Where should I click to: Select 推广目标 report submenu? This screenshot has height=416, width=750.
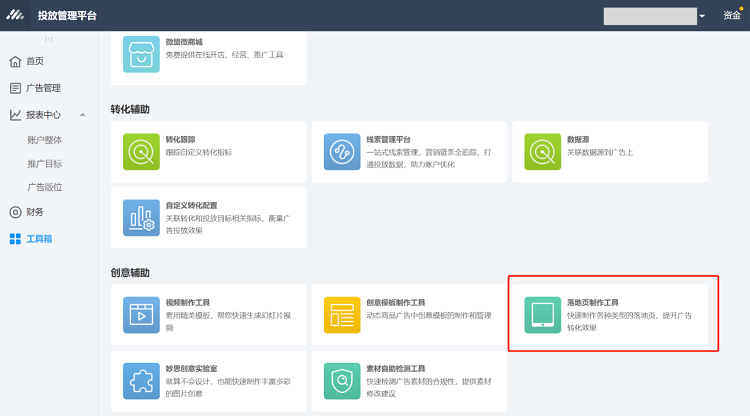coord(44,164)
